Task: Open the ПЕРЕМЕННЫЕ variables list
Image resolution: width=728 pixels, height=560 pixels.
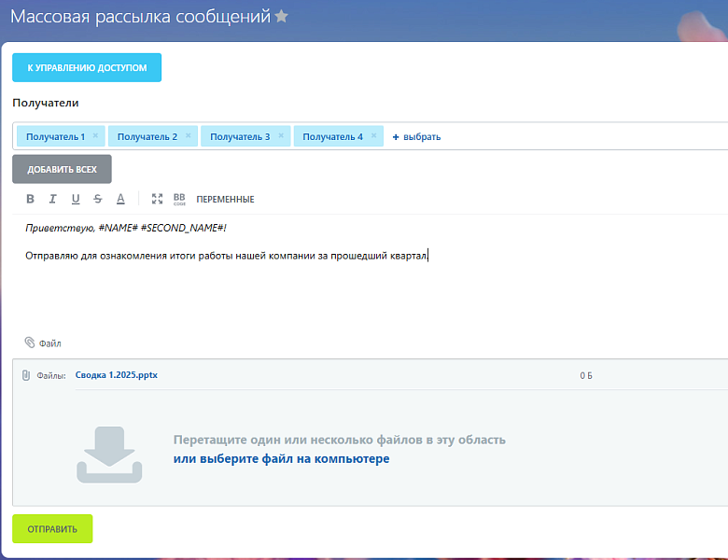Action: (225, 199)
